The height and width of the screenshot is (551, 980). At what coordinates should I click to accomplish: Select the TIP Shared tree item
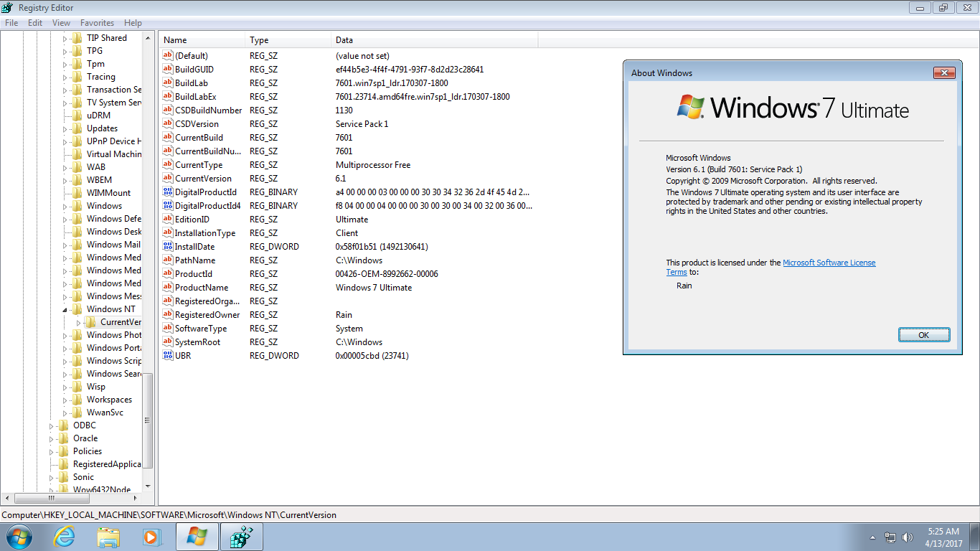point(106,38)
